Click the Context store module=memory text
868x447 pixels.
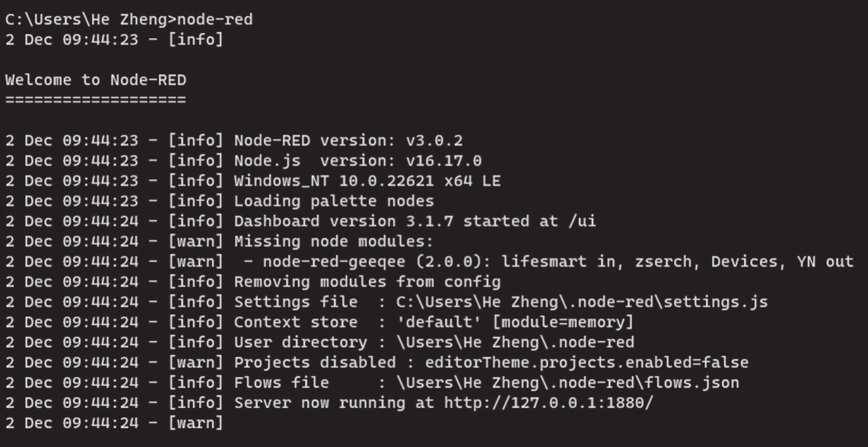tap(563, 322)
